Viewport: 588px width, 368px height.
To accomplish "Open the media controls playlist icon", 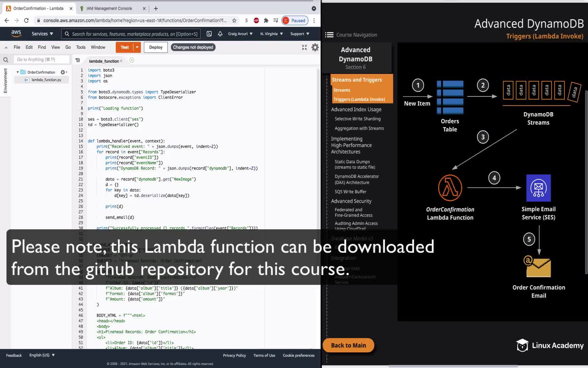I will [276, 20].
